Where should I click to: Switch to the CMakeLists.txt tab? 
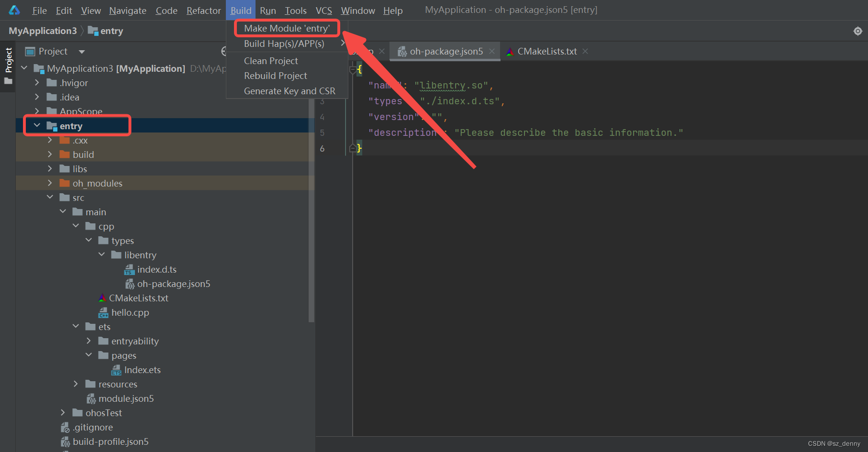[546, 51]
